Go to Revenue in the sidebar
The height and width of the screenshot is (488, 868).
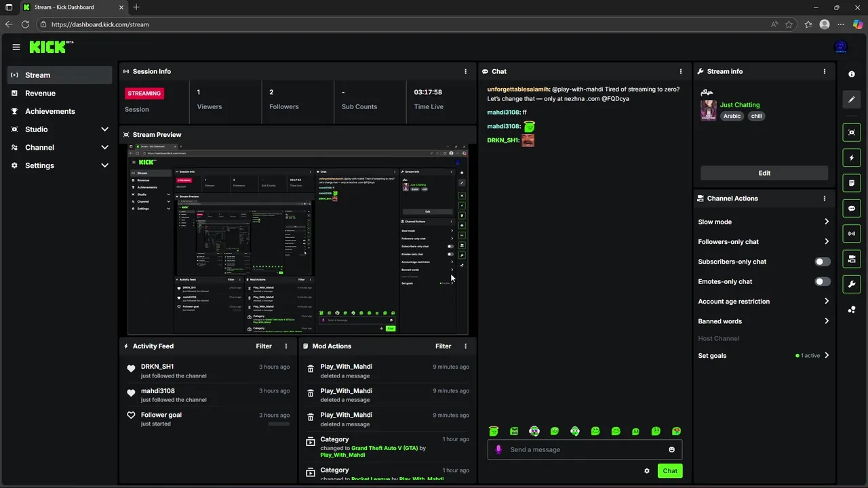(60, 93)
